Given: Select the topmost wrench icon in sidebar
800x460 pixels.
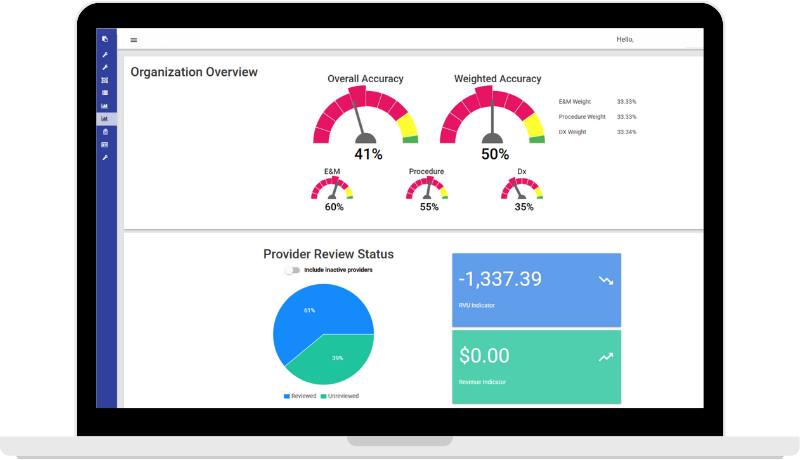Looking at the screenshot, I should coord(105,54).
